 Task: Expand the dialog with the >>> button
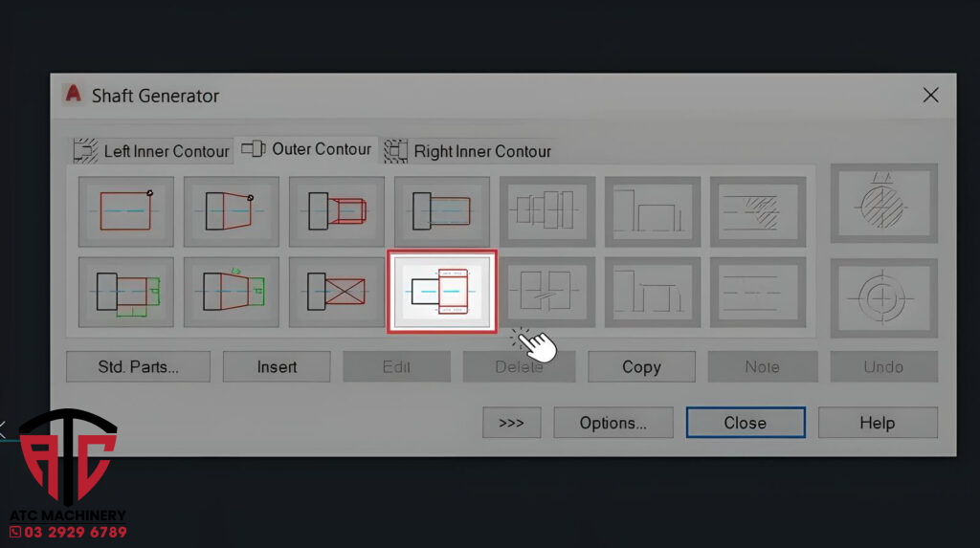[x=511, y=423]
